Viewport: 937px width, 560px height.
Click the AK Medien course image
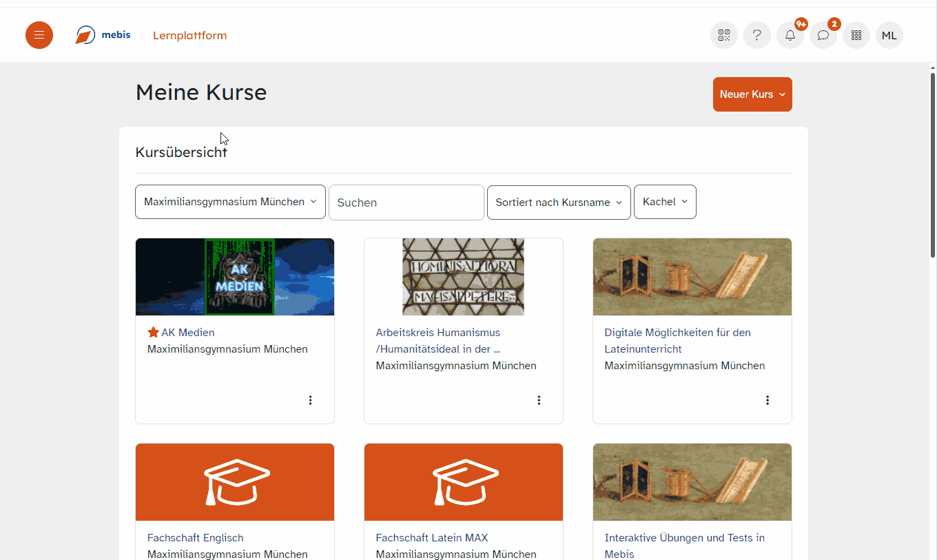coord(235,277)
